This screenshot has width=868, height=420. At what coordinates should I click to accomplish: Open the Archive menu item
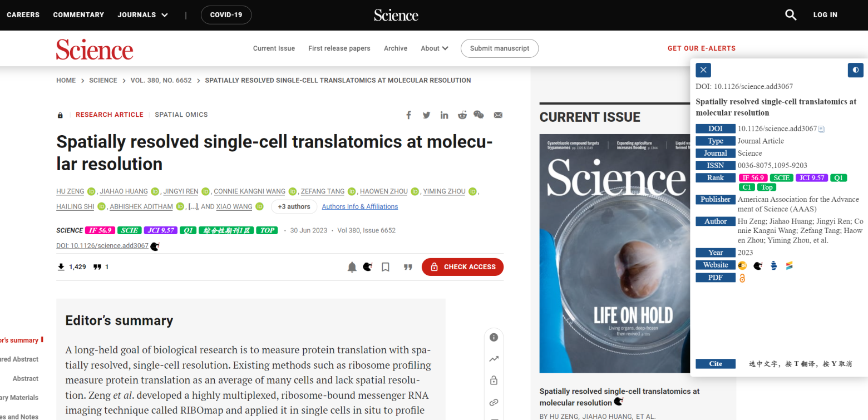396,48
